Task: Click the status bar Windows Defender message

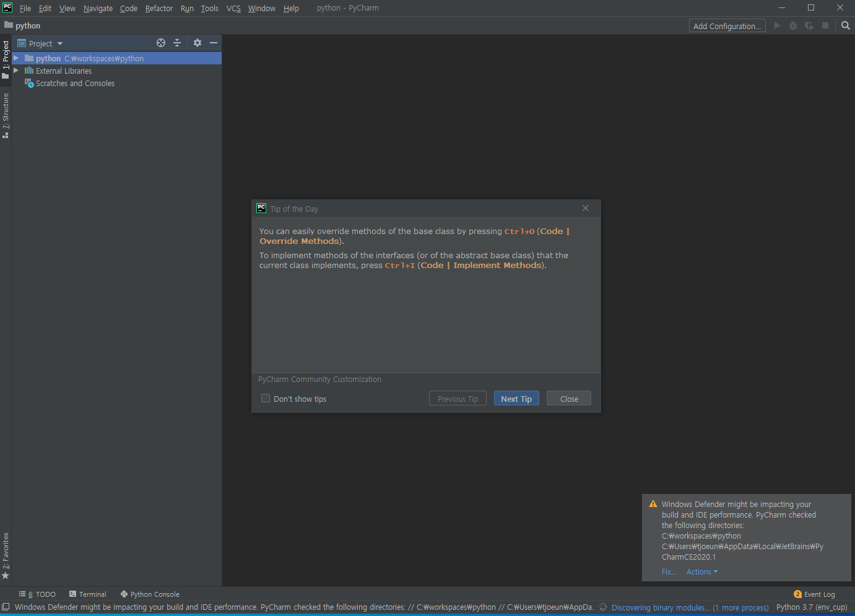Action: [304, 607]
